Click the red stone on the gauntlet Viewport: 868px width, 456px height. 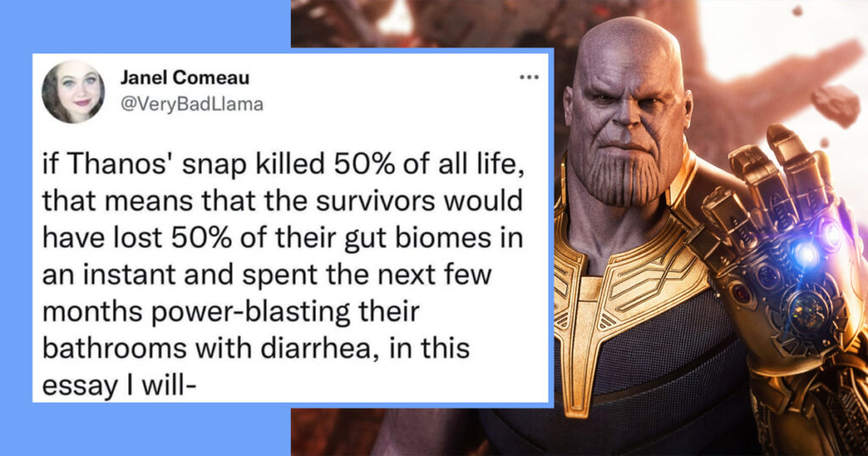coord(739,294)
